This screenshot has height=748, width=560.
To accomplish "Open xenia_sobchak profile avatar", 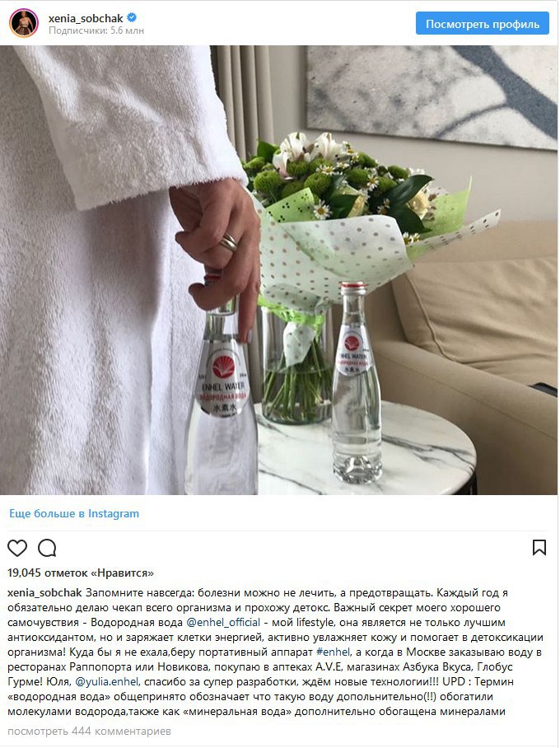I will coord(23,23).
